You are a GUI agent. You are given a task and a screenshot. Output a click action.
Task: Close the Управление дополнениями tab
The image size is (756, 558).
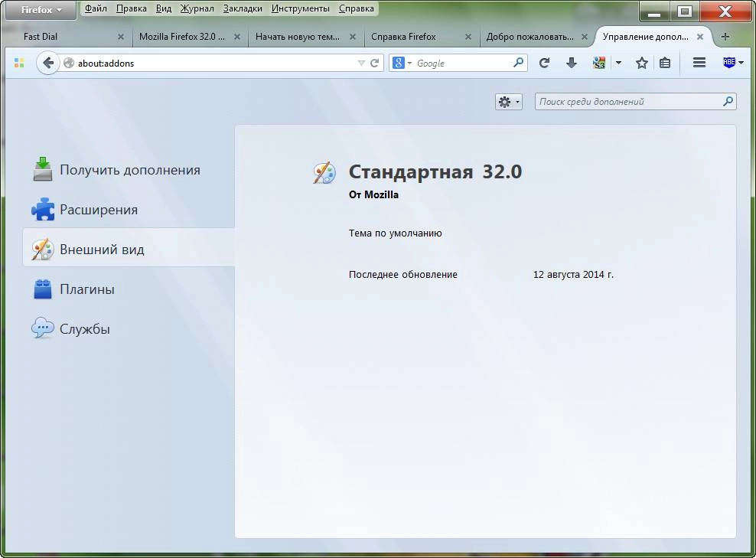700,37
